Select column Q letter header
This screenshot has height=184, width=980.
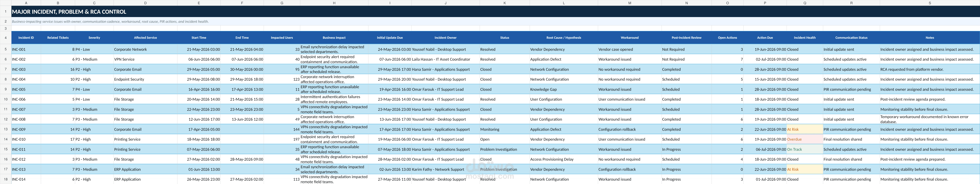[x=805, y=3]
